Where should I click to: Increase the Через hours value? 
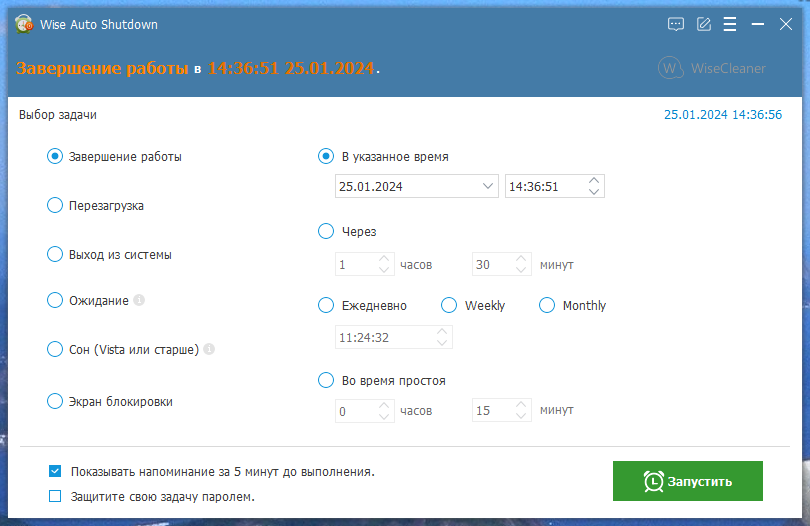[384, 259]
